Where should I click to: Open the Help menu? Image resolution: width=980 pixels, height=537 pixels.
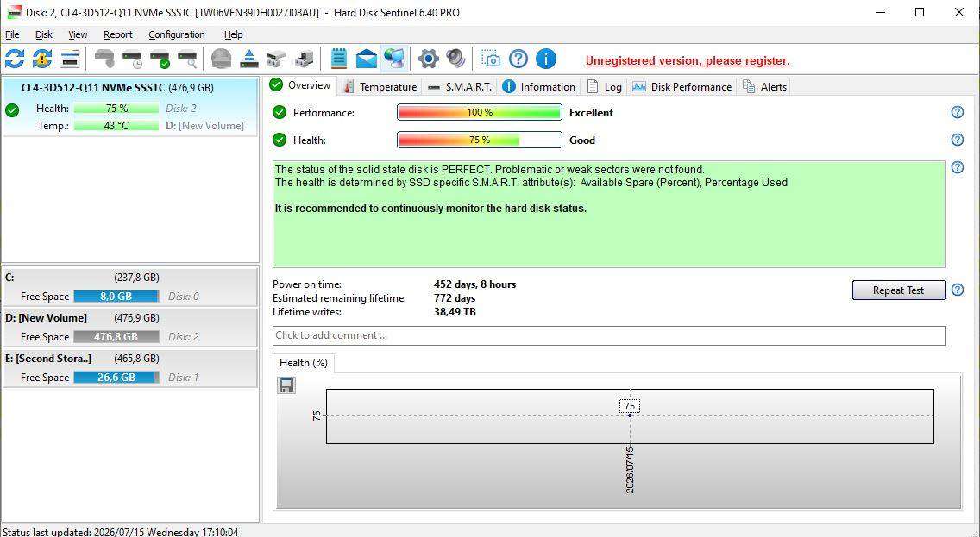click(x=233, y=35)
